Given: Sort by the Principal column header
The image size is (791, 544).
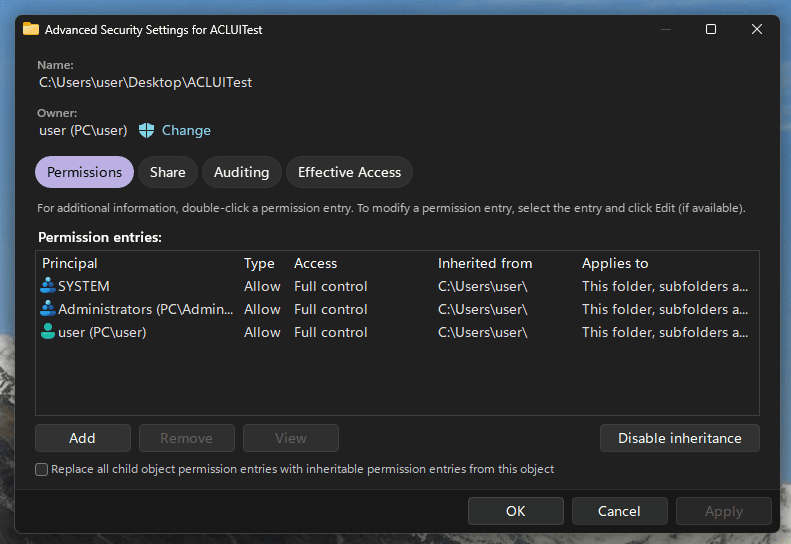Looking at the screenshot, I should pyautogui.click(x=70, y=263).
